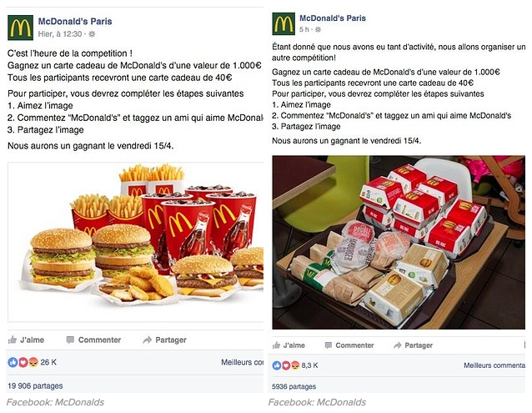
Task: Click thumbs-up J'aime icon on left post
Action: tap(13, 340)
